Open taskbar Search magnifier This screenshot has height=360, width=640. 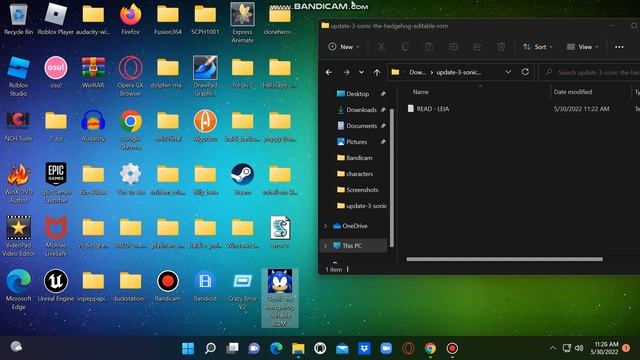click(x=210, y=348)
